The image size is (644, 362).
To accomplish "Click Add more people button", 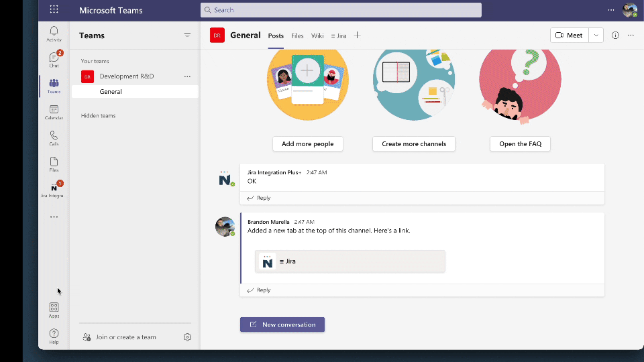I will tap(308, 143).
